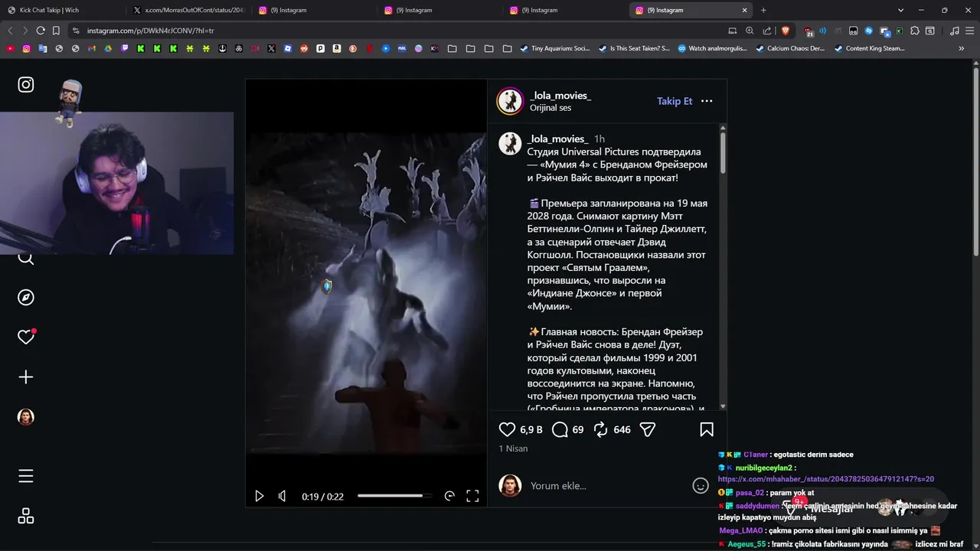Viewport: 980px width, 551px height.
Task: Open the Twitch bookmark icon
Action: click(125, 48)
